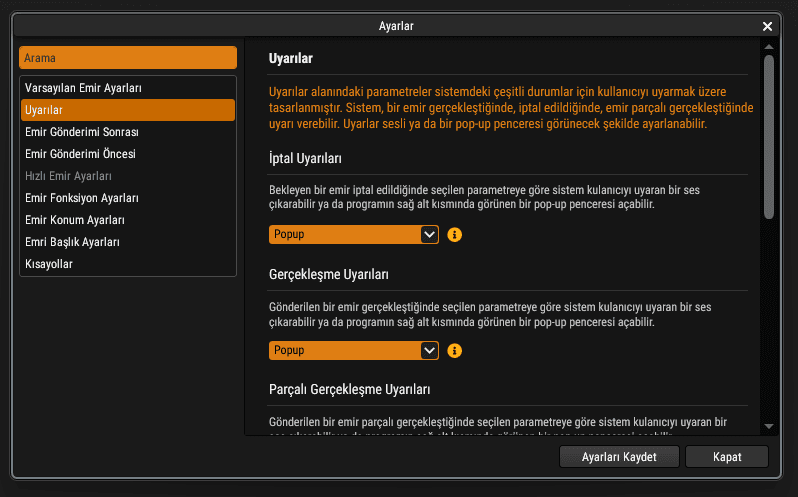Choose Emri Başlık Ayarları item
This screenshot has width=798, height=497.
128,242
